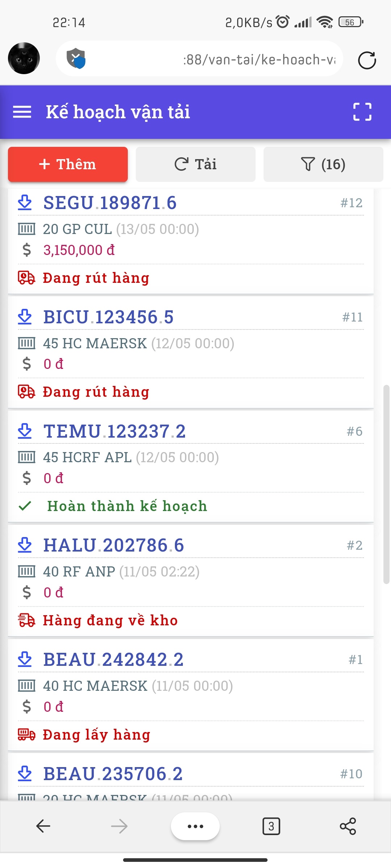Go back using browser back arrow
The image size is (391, 868).
point(43,826)
